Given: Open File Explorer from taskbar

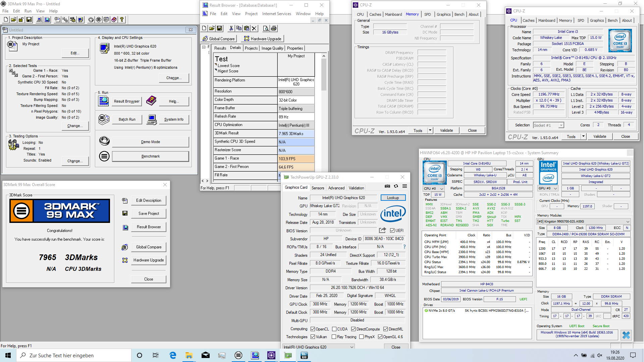Looking at the screenshot, I should (189, 355).
